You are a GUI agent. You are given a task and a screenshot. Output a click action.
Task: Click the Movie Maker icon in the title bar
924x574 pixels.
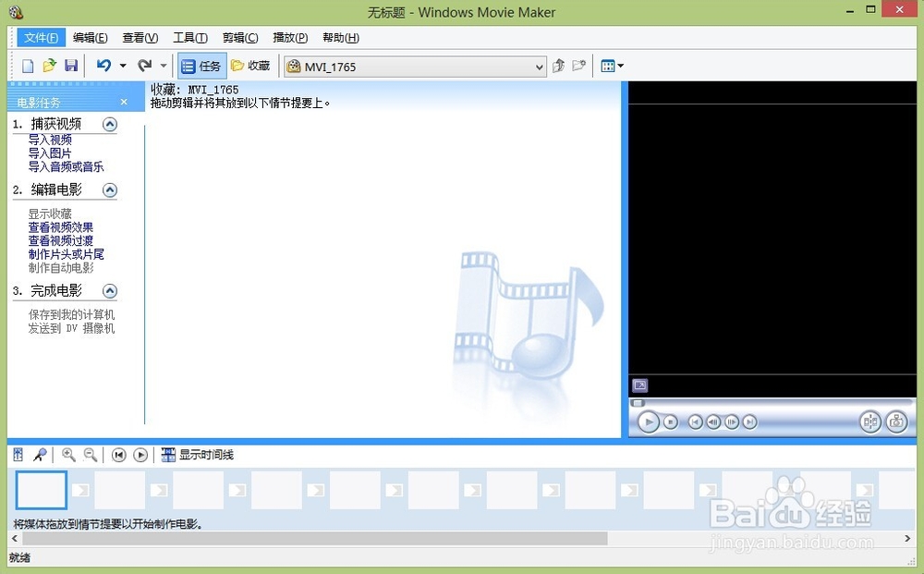coord(16,12)
